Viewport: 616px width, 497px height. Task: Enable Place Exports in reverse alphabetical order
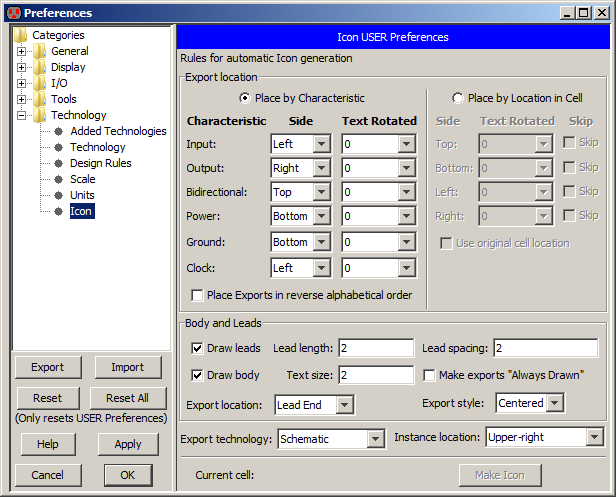point(198,295)
